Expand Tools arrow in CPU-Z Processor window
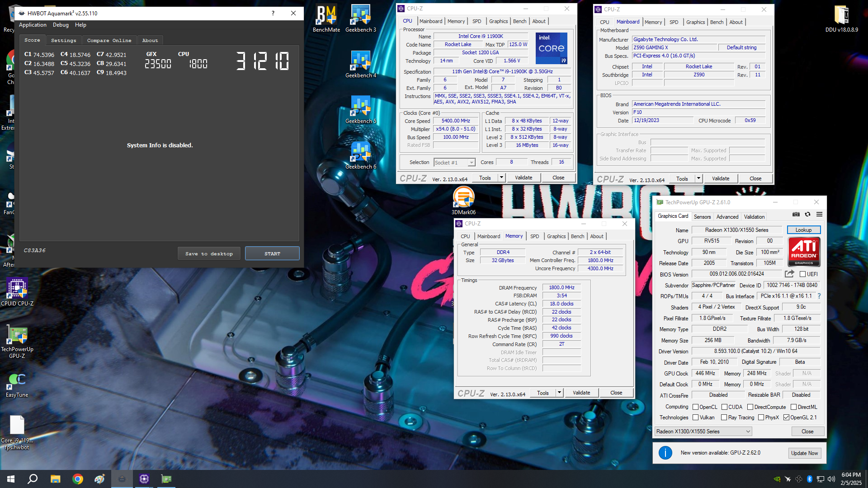The image size is (868, 488). pos(501,178)
